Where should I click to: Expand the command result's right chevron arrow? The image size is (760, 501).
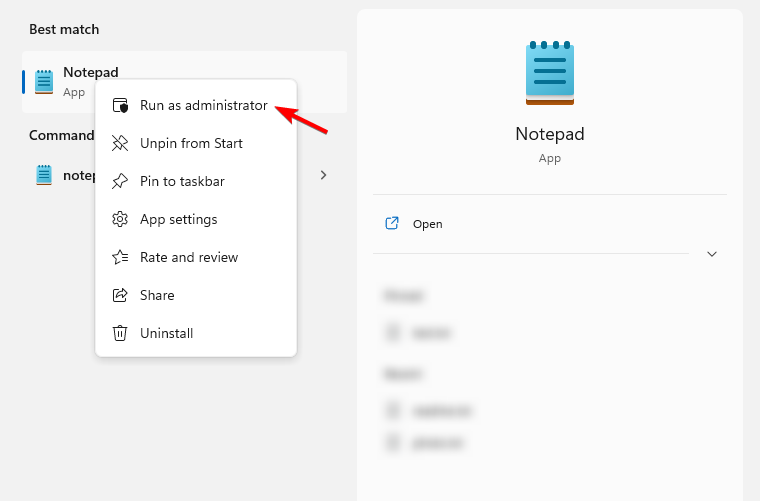click(x=323, y=175)
